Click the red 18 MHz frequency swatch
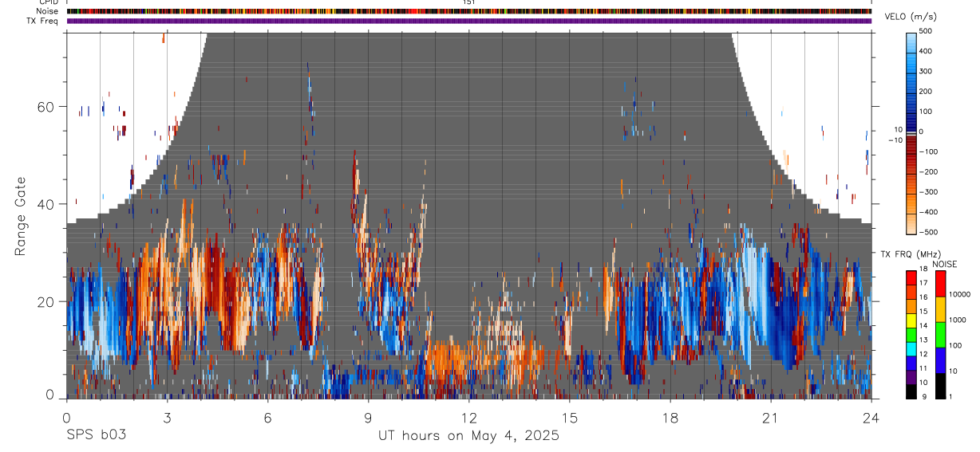The width and height of the screenshot is (980, 452). pos(911,277)
